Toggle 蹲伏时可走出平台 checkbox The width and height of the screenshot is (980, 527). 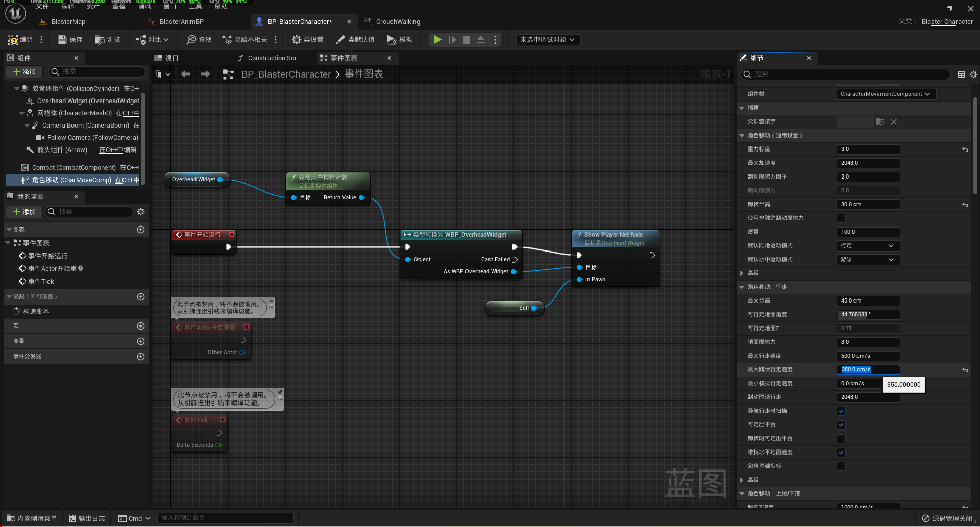(x=841, y=439)
